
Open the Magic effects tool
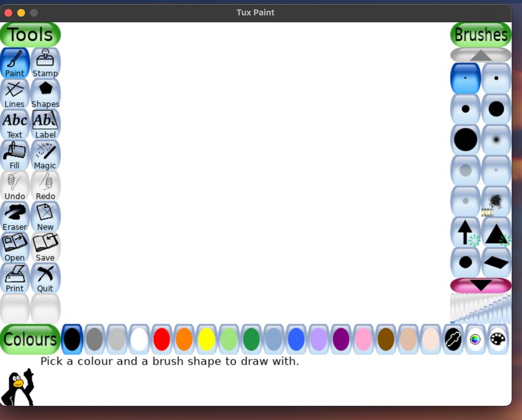click(45, 155)
